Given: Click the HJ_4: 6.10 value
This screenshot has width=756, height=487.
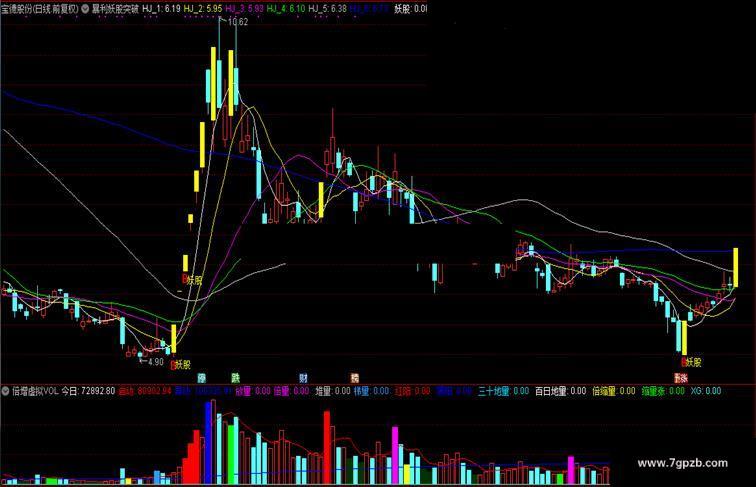Looking at the screenshot, I should pyautogui.click(x=286, y=9).
